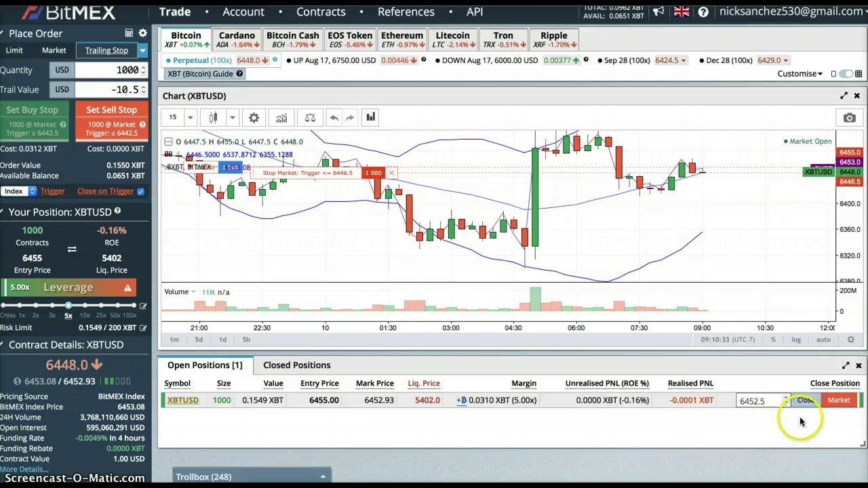Change language via the UK flag

(682, 12)
